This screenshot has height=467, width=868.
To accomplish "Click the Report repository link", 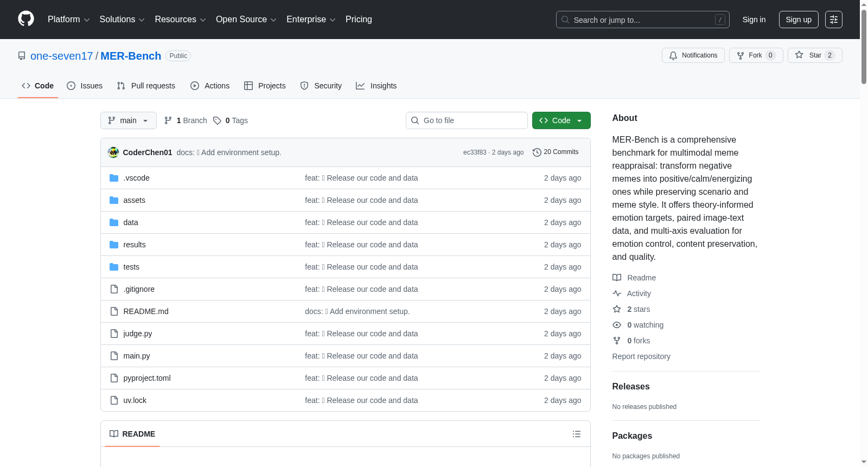I will [x=641, y=356].
